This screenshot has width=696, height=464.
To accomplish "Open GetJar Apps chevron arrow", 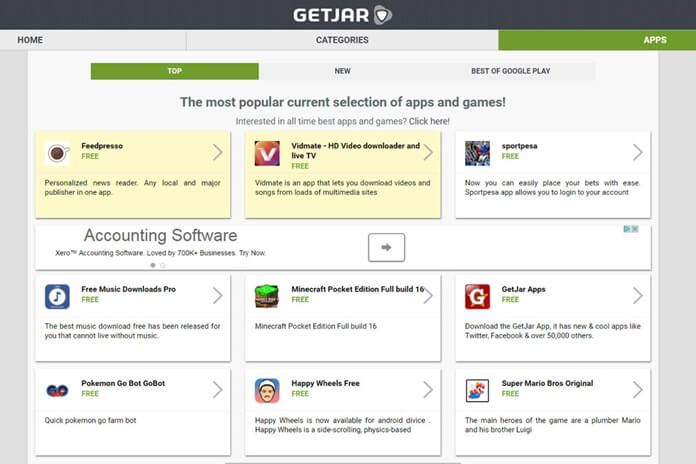I will (x=637, y=296).
